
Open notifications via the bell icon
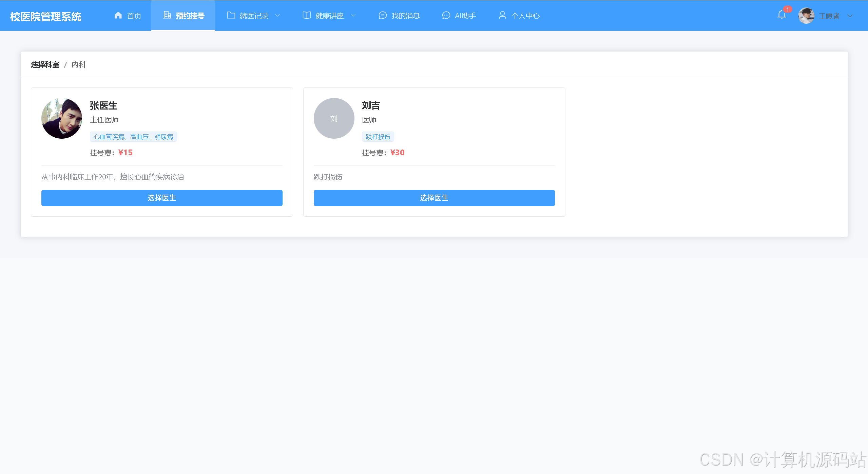tap(782, 15)
